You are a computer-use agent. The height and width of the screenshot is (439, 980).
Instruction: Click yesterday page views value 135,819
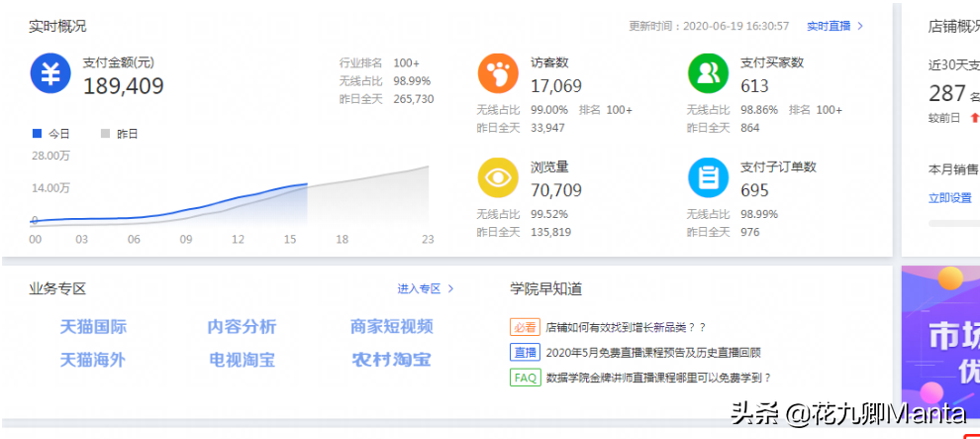click(550, 232)
